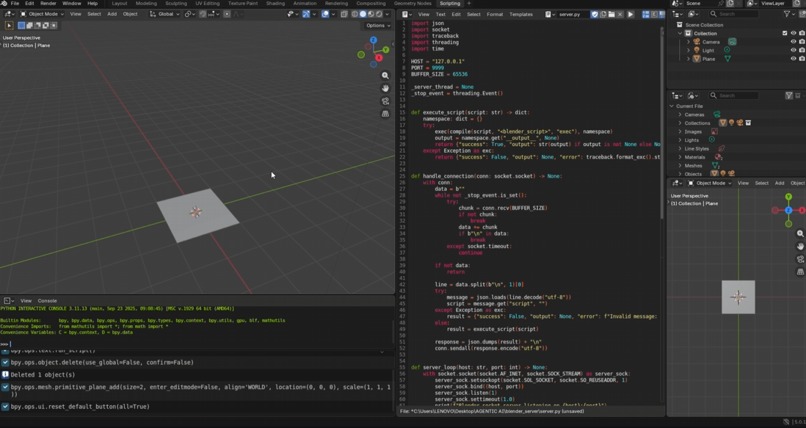
Task: Click the Images data icon in Current File list
Action: [714, 132]
